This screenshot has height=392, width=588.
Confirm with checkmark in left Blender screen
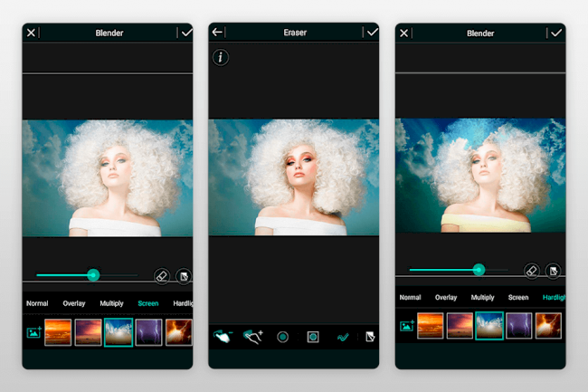coord(186,33)
